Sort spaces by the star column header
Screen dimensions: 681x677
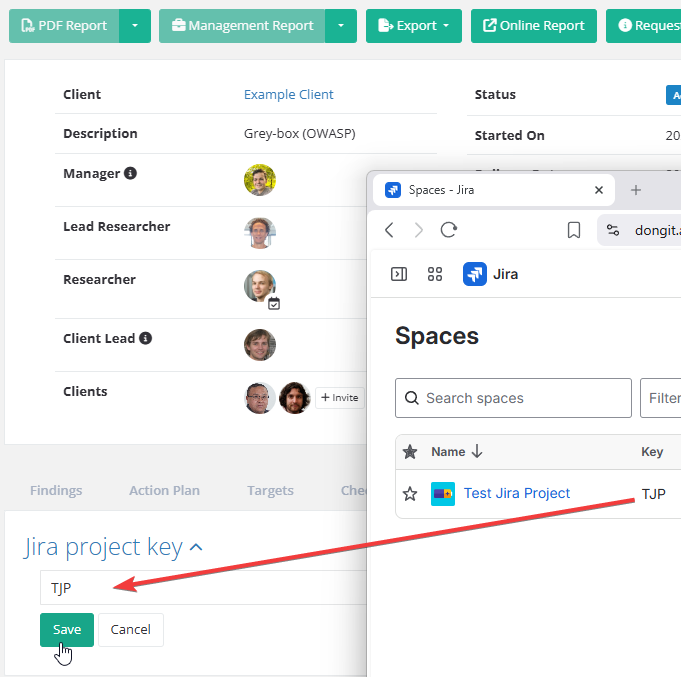point(410,452)
